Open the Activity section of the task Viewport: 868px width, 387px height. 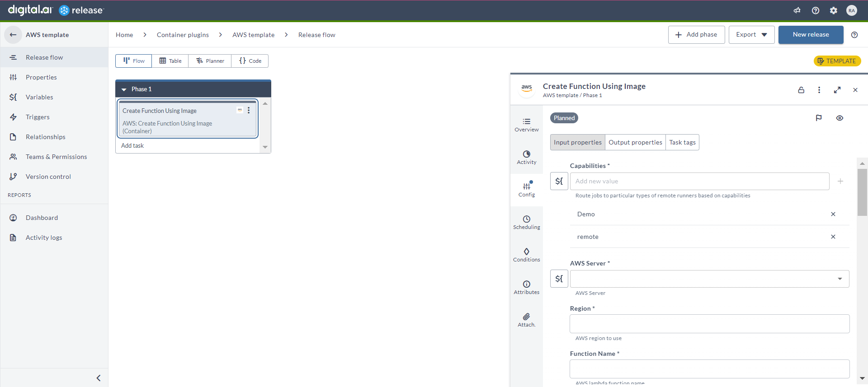(x=527, y=158)
